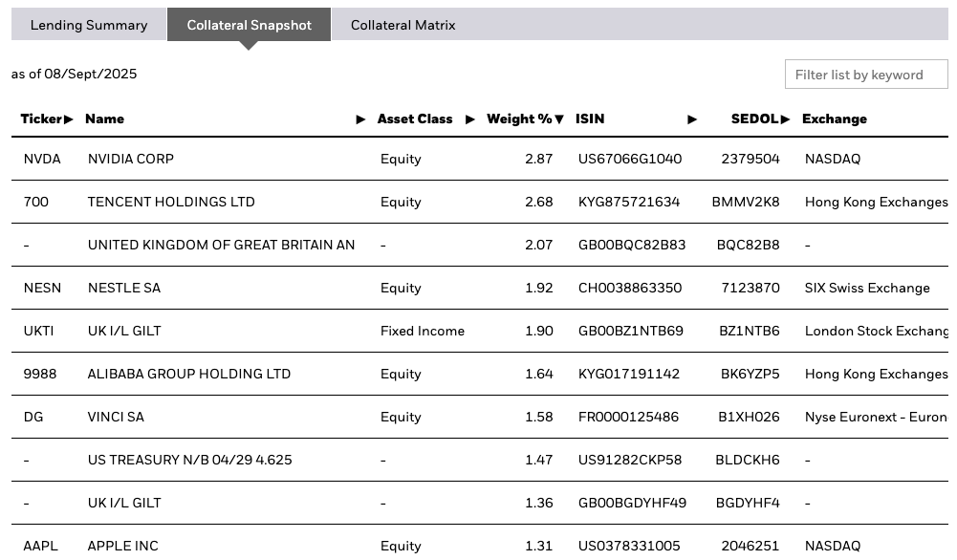
Task: Sort by the SEDOL column arrow
Action: (785, 119)
